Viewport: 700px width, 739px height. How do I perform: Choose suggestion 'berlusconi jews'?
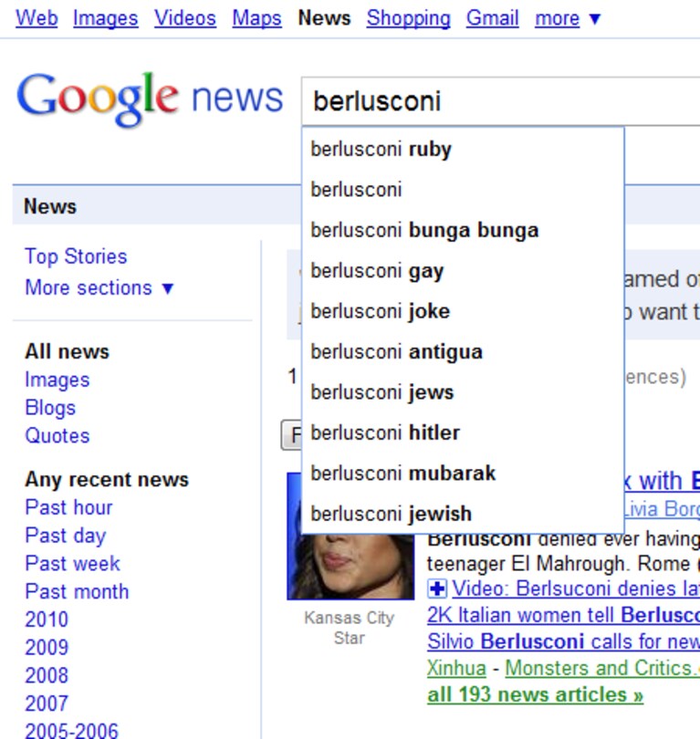[463, 392]
